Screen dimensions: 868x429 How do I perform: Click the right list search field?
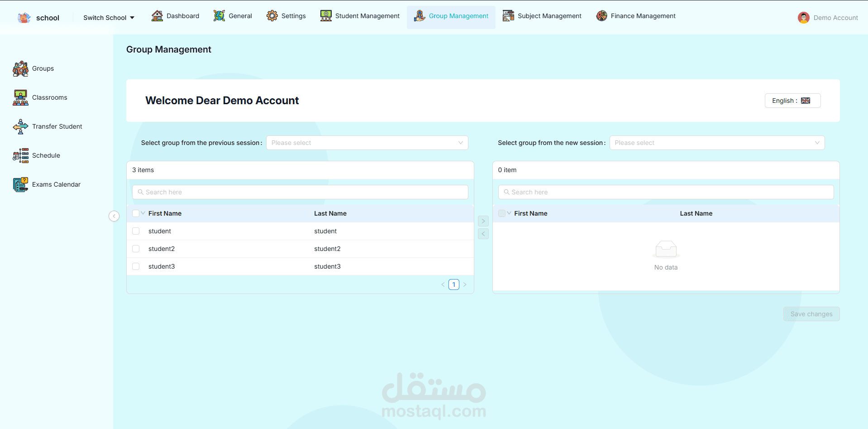pyautogui.click(x=666, y=192)
